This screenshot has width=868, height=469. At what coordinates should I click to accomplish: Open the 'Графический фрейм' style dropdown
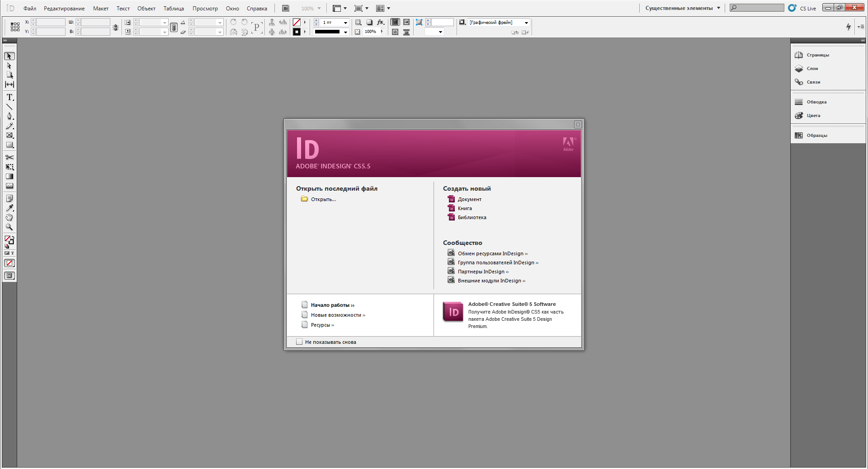click(526, 23)
